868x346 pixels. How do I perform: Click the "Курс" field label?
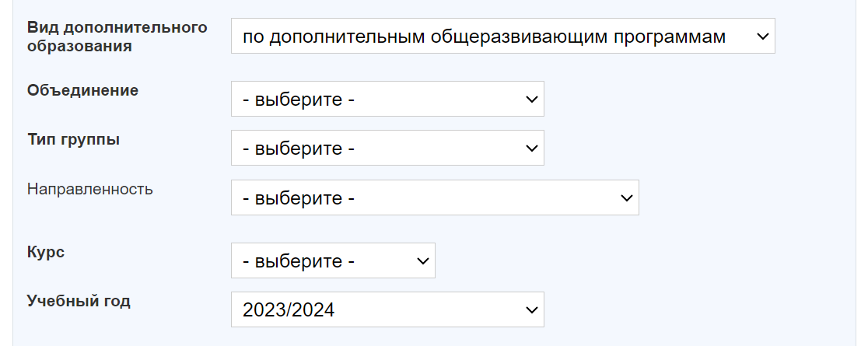(46, 253)
